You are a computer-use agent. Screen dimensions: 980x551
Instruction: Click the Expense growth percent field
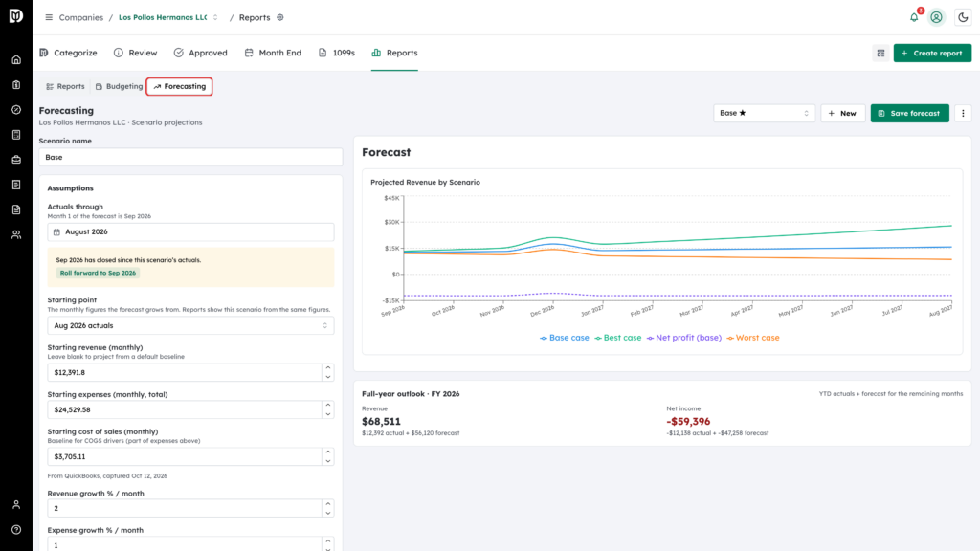click(x=185, y=544)
